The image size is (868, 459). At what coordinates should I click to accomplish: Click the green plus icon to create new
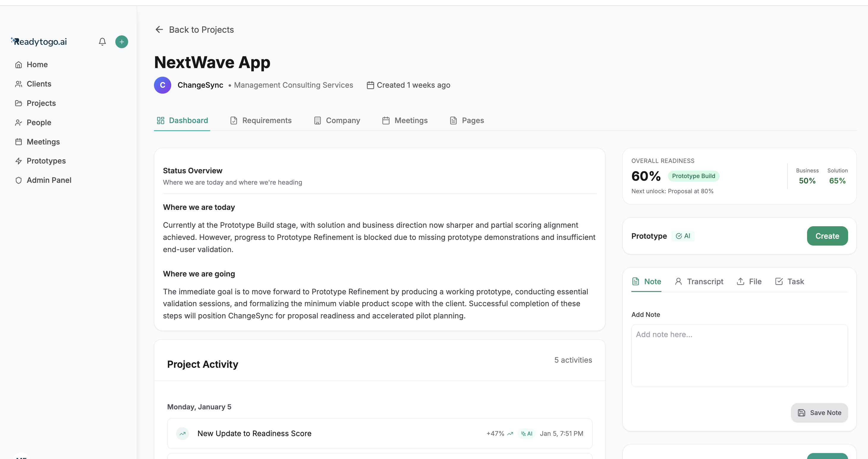pos(122,41)
